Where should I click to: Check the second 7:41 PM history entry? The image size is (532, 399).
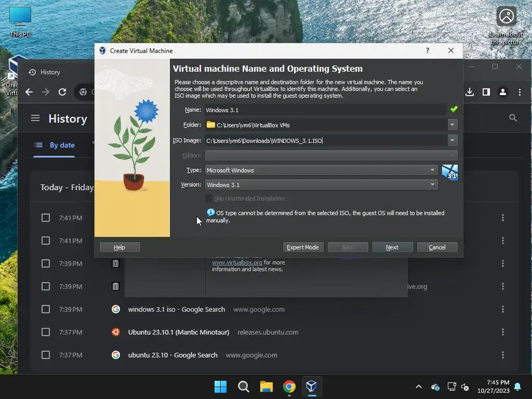46,241
